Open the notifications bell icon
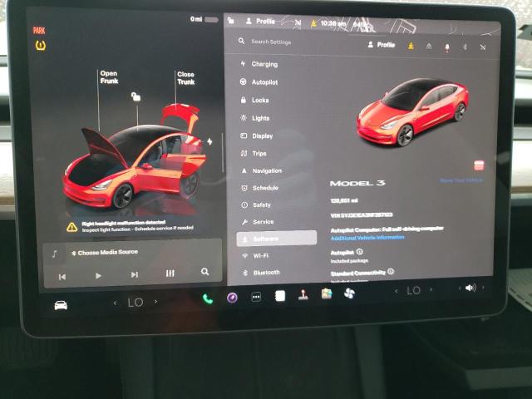This screenshot has width=532, height=399. 447,47
